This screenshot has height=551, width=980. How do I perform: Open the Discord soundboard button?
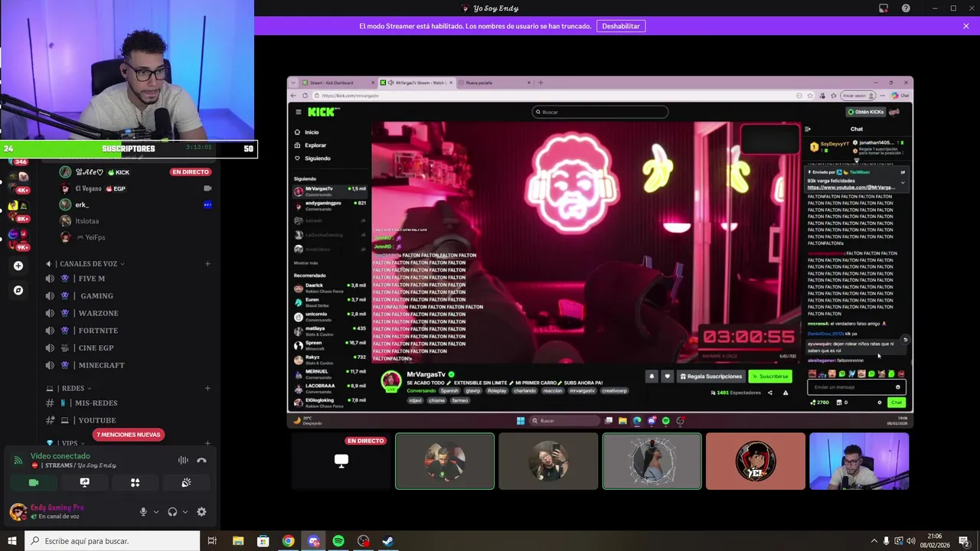tap(186, 483)
